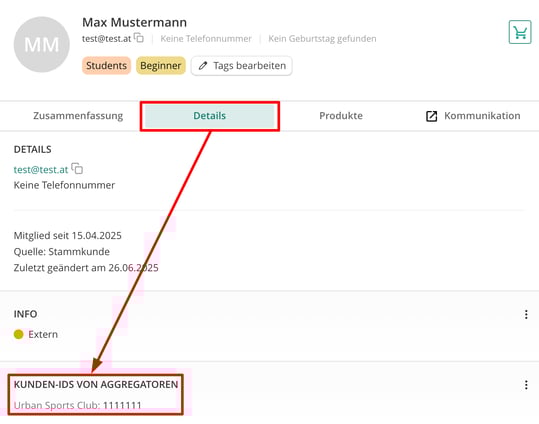539x424 pixels.
Task: Click the pencil icon in Tags bearbeiten
Action: click(203, 65)
